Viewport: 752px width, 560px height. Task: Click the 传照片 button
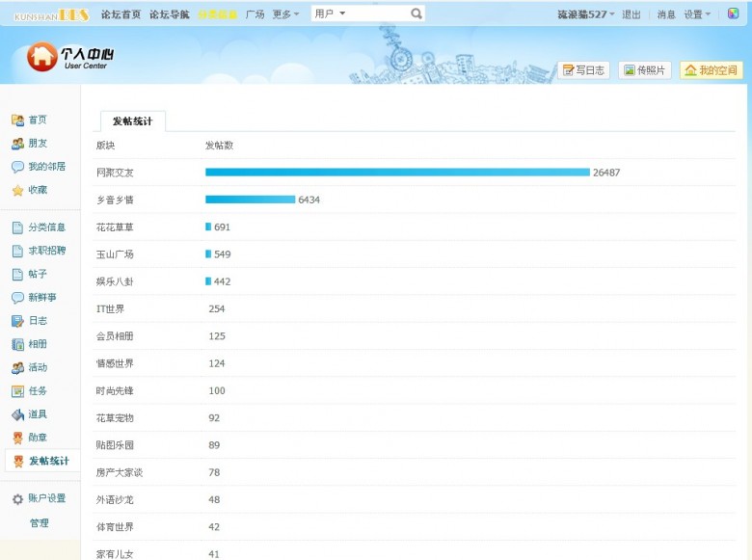(644, 70)
